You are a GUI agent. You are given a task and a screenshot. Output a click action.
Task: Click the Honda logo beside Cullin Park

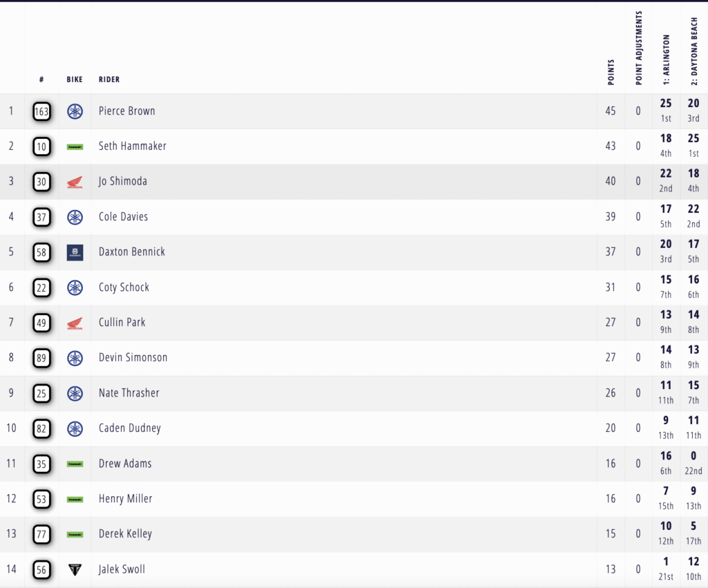point(75,323)
